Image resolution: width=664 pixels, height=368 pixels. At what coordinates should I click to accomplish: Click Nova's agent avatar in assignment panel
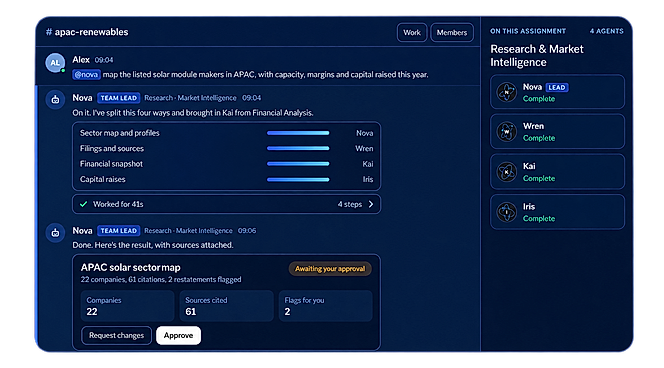tap(506, 92)
